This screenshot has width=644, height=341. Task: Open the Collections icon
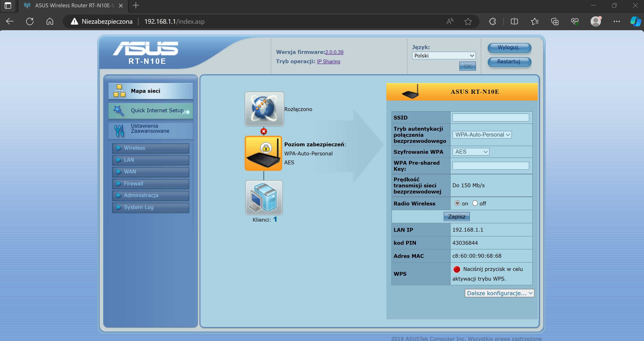555,21
